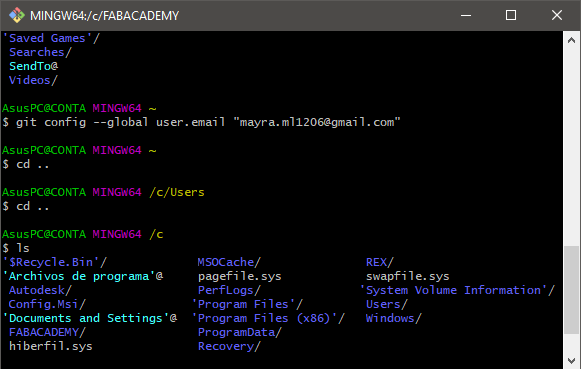Click the SendTo@ symlink entry

tap(34, 66)
